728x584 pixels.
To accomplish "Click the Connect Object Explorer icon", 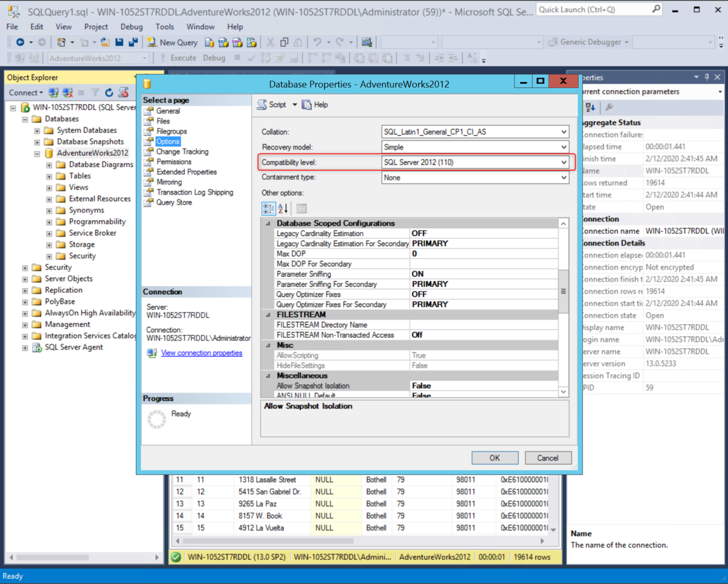I will click(x=53, y=93).
